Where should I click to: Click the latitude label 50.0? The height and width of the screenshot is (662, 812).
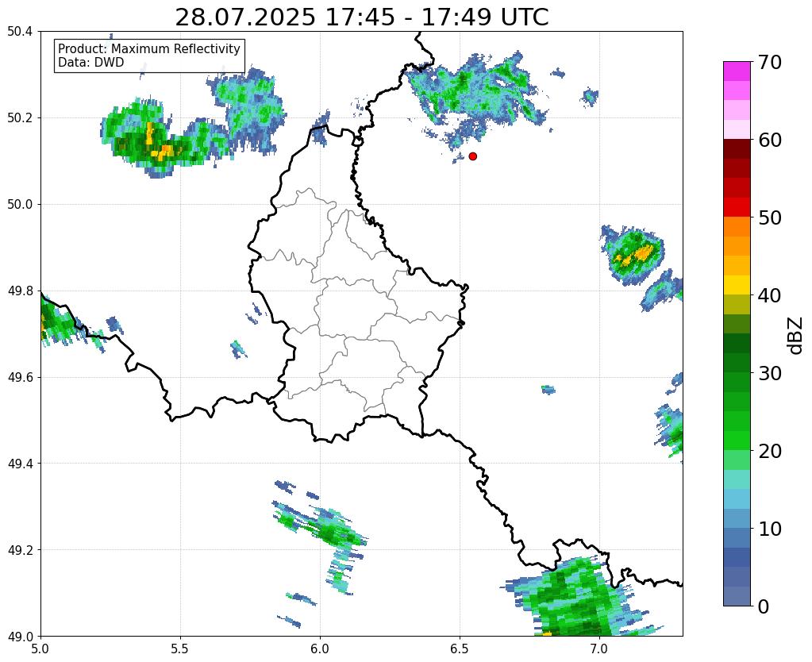pyautogui.click(x=20, y=205)
